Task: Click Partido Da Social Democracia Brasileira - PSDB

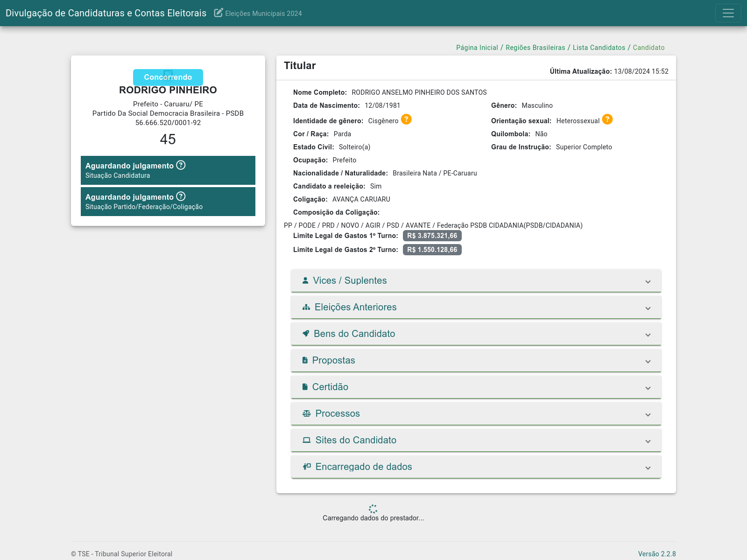Action: pos(168,113)
